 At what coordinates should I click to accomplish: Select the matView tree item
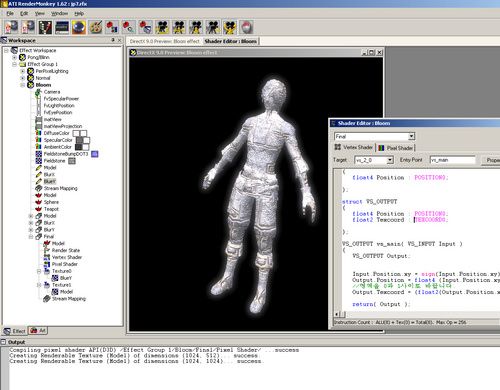[x=53, y=119]
